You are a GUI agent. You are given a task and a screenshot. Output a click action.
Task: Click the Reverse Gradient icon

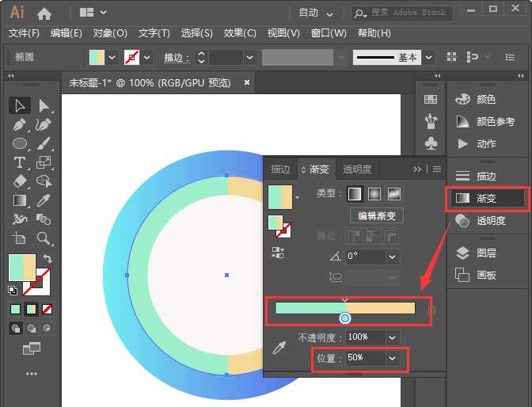[277, 252]
